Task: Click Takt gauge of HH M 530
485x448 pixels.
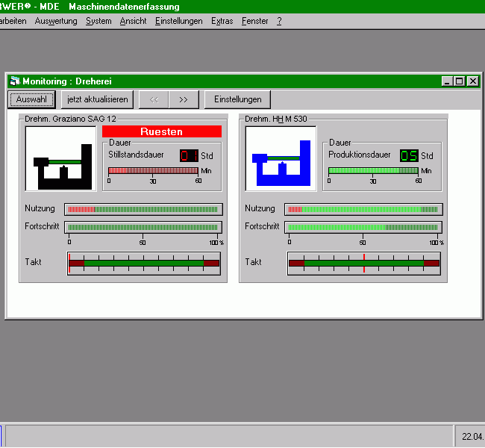Action: (364, 263)
